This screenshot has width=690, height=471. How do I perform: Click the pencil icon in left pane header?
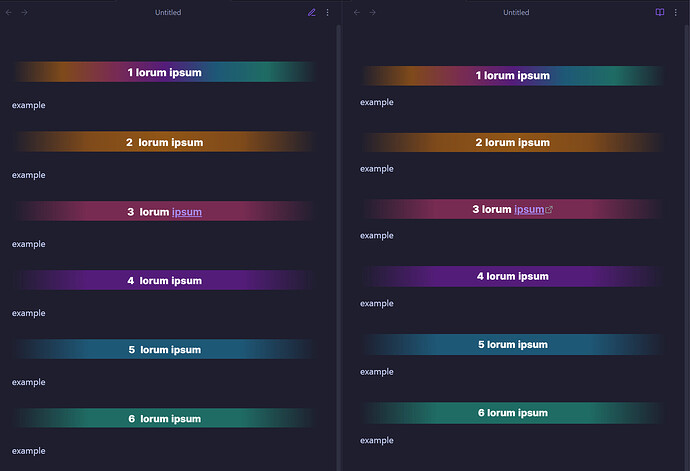(x=312, y=12)
